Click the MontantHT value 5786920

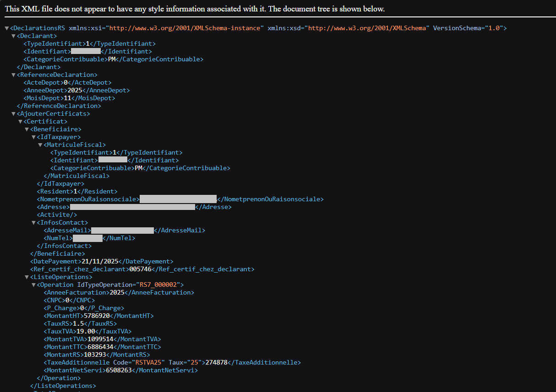97,316
